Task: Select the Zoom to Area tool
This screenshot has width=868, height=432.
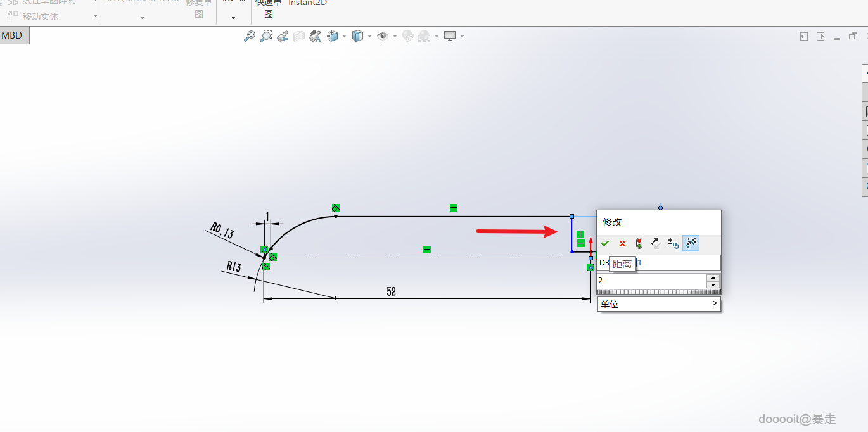Action: 266,36
